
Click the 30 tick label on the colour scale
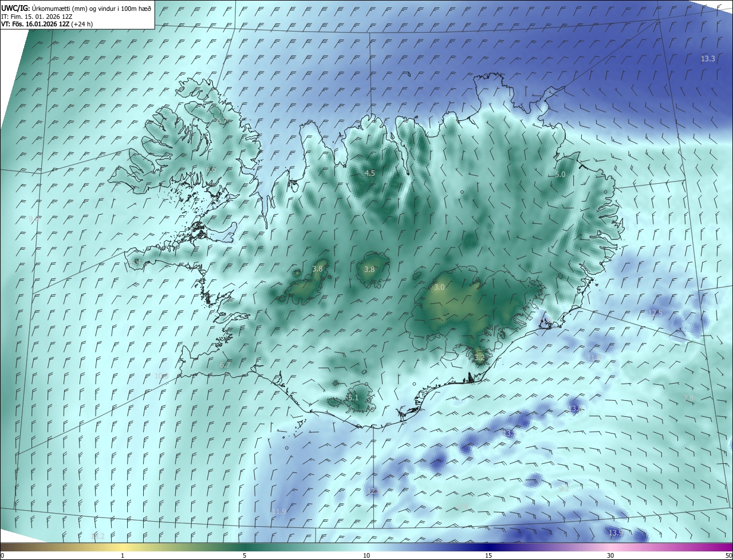[610, 555]
